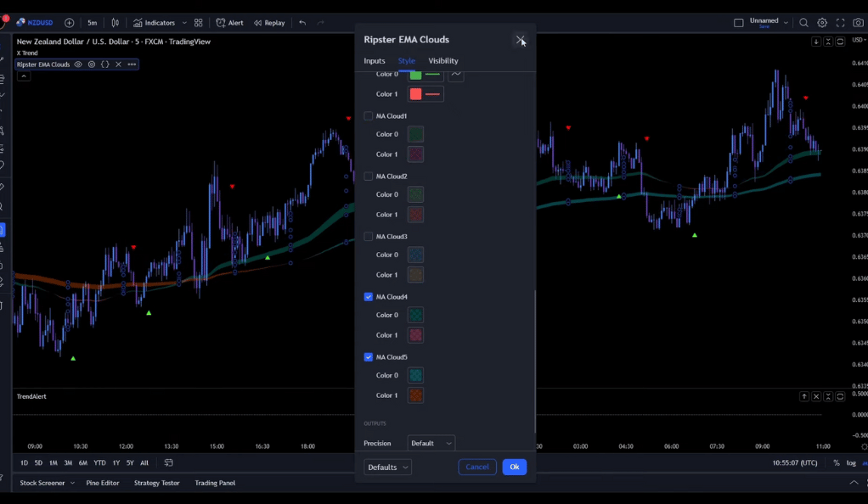This screenshot has width=868, height=504.
Task: Open the compare or add symbol plus icon
Action: [69, 23]
